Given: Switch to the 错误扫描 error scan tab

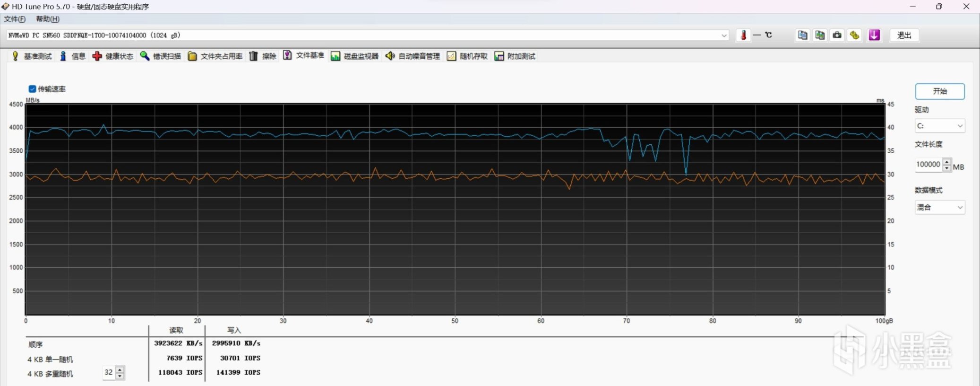Looking at the screenshot, I should (x=161, y=56).
